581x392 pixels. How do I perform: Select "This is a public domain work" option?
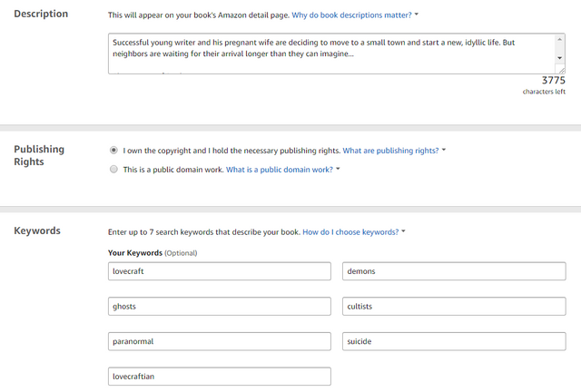[x=113, y=169]
